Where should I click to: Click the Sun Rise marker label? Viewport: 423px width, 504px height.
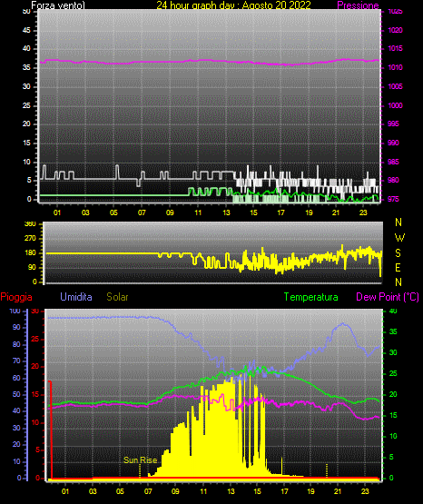tap(141, 460)
